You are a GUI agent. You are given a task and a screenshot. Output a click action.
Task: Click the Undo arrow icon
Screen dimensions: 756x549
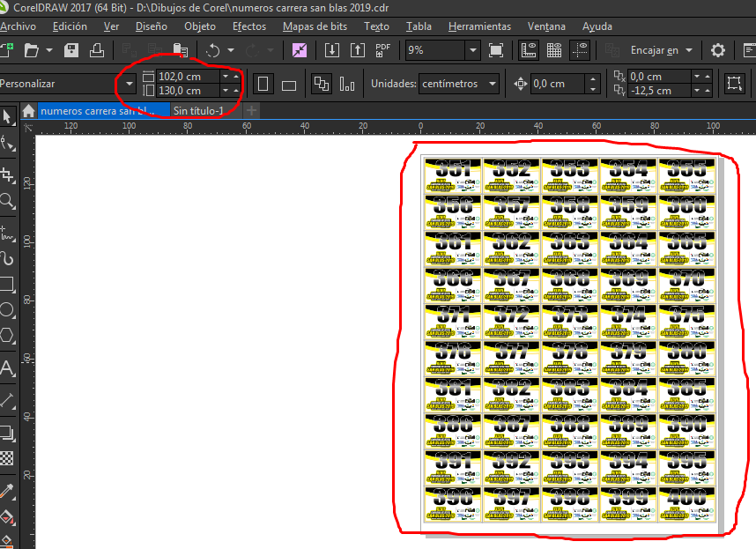(212, 50)
